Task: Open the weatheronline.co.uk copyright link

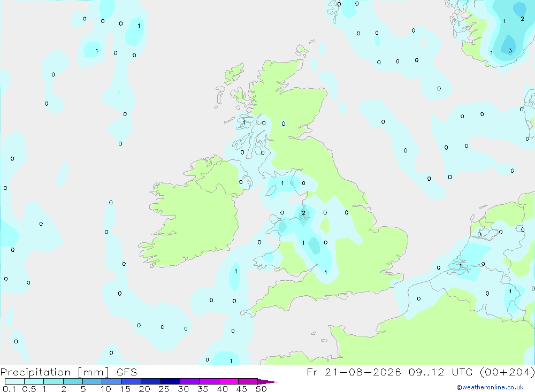Action: click(490, 387)
